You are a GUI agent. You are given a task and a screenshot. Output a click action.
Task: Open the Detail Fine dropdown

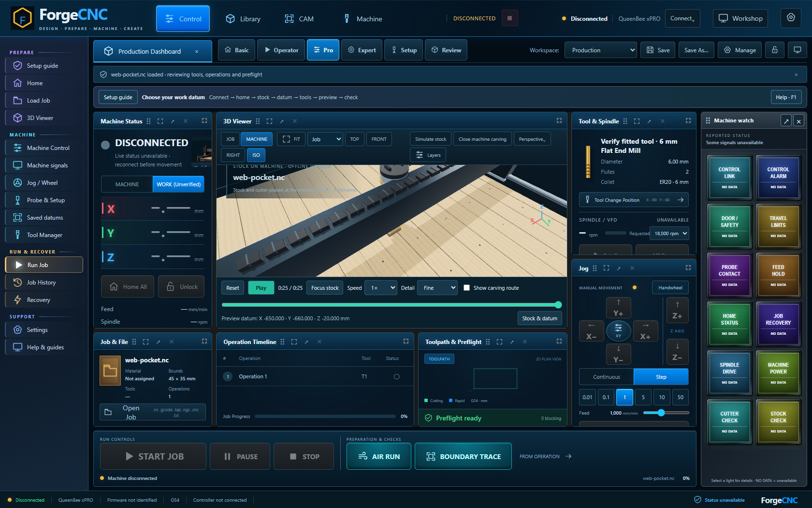point(437,288)
